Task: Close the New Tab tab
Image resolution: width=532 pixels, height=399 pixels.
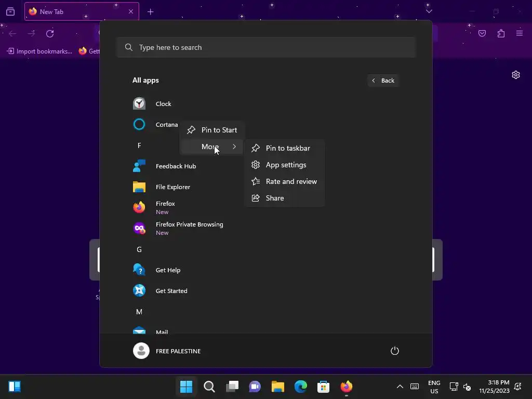Action: point(131,11)
